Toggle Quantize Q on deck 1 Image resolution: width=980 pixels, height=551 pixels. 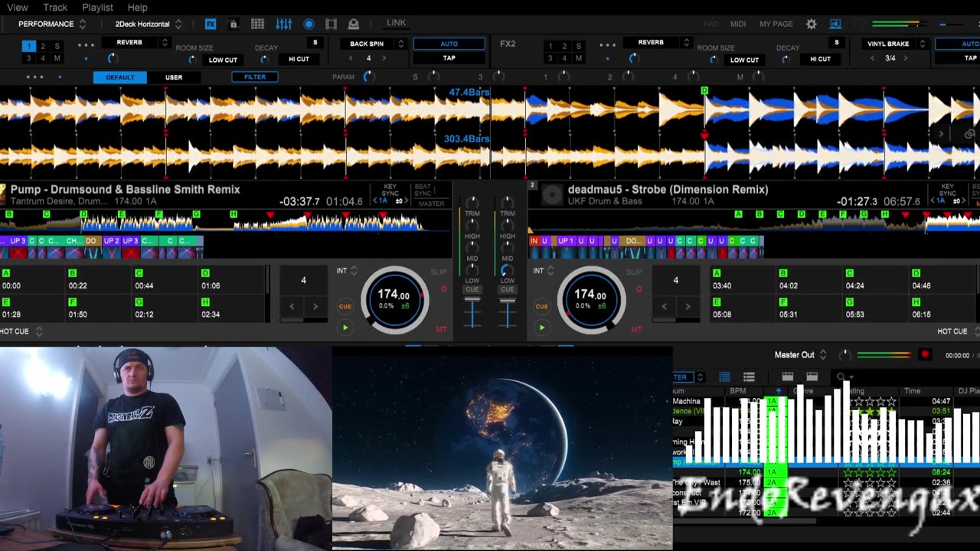point(443,289)
